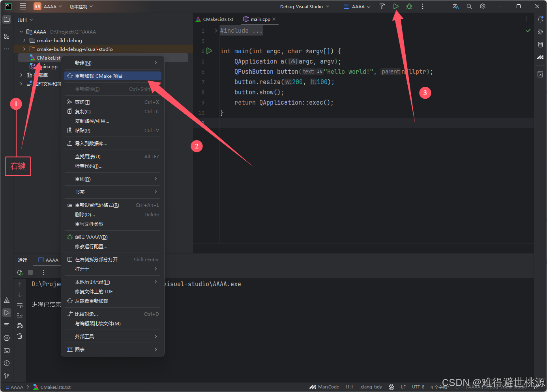The width and height of the screenshot is (547, 392).
Task: Start debugging with the bug icon
Action: (409, 6)
